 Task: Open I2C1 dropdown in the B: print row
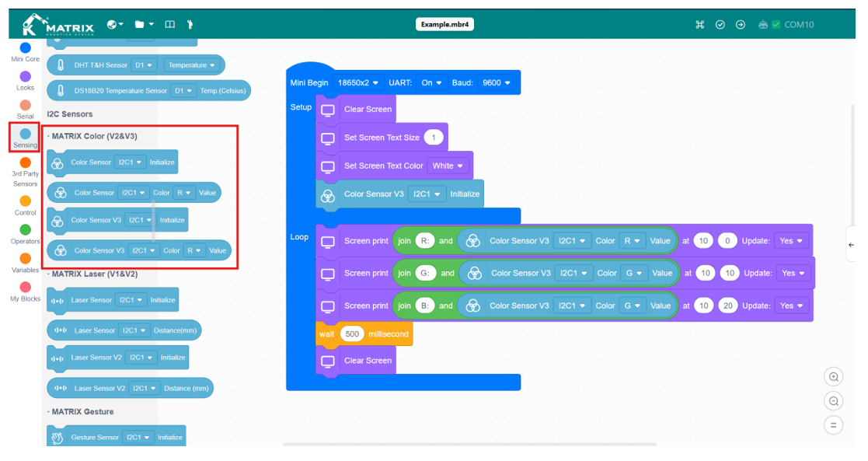tap(571, 306)
